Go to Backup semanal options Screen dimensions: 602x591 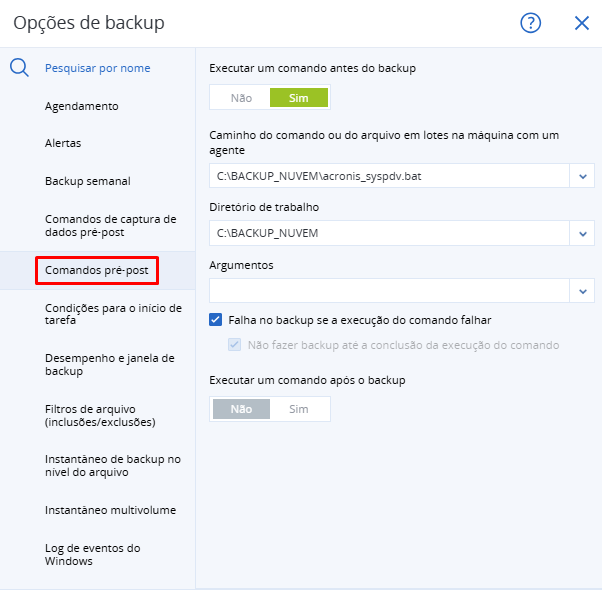click(88, 181)
